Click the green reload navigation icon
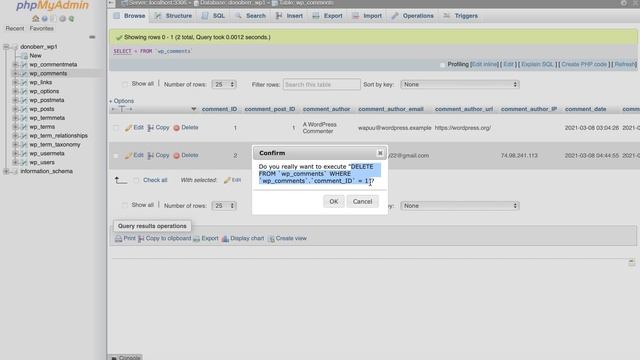Viewport: 640px width, 360px height. (x=71, y=18)
